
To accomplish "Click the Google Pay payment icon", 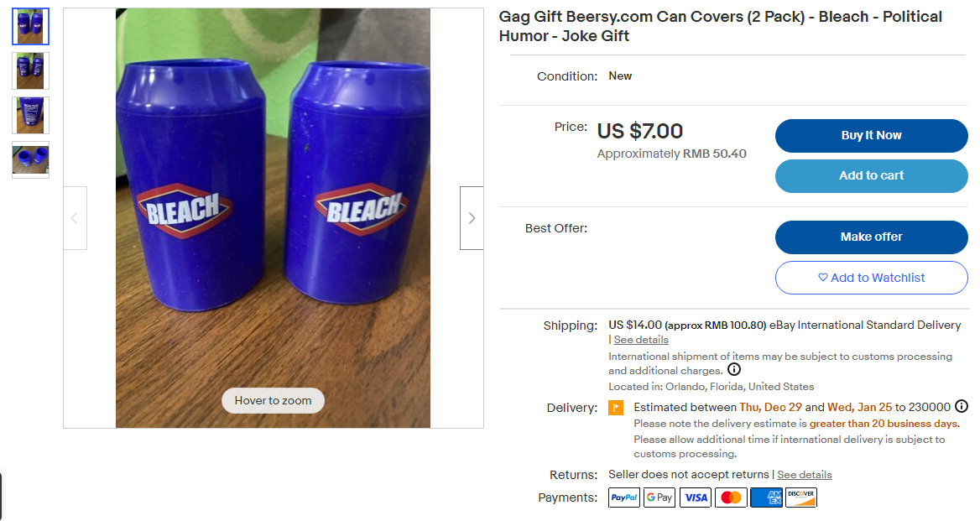I will 659,498.
